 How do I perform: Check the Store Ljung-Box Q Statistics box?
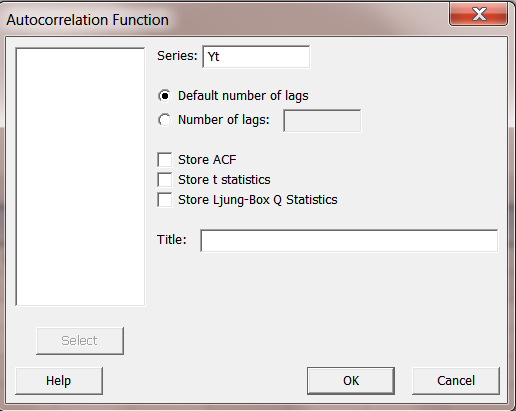[x=165, y=200]
